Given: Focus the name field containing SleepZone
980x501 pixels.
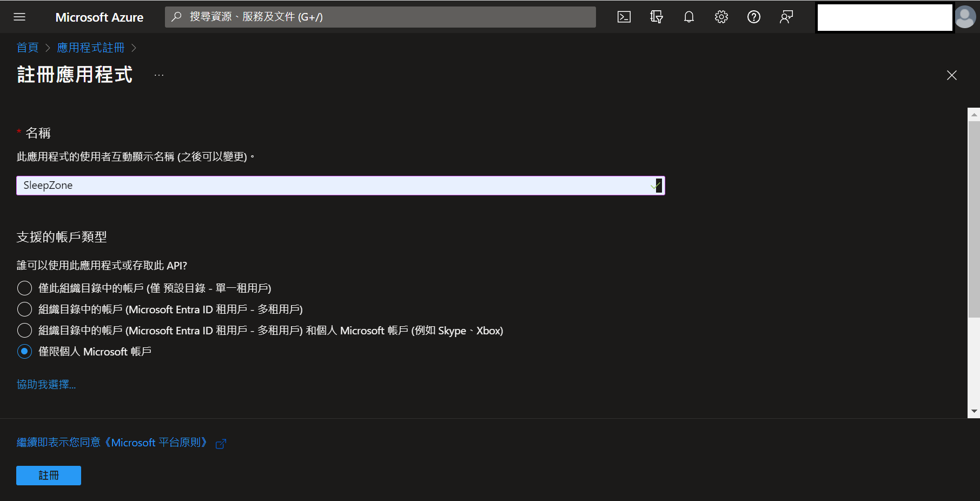Looking at the screenshot, I should [340, 186].
